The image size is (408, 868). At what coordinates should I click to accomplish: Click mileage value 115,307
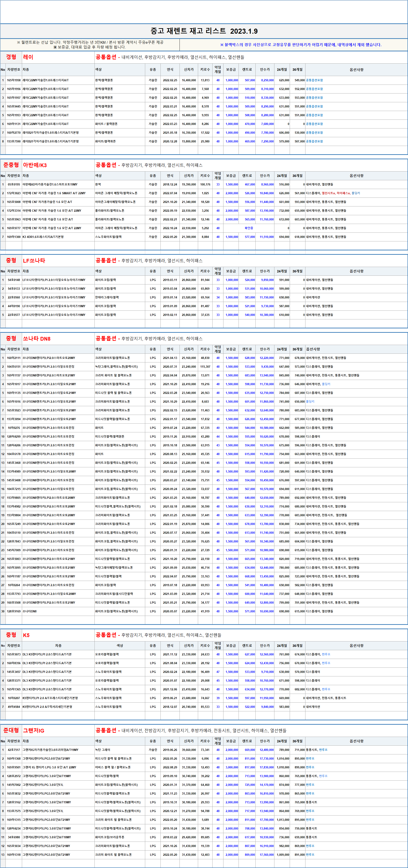(x=205, y=367)
